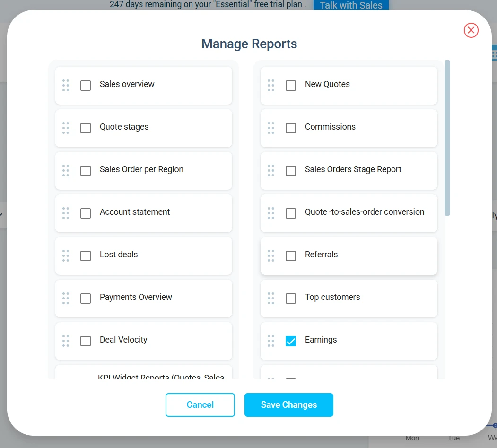Click drag handle icon for Commissions
This screenshot has width=497, height=448.
tap(271, 128)
